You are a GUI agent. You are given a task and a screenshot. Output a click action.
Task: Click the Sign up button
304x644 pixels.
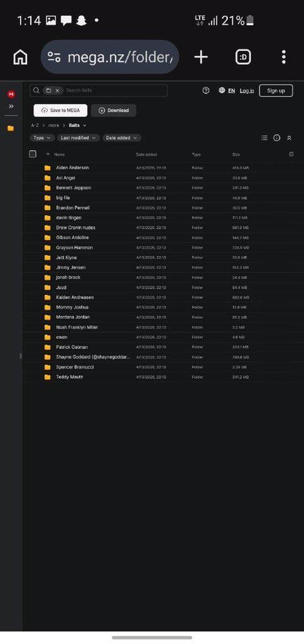(276, 91)
